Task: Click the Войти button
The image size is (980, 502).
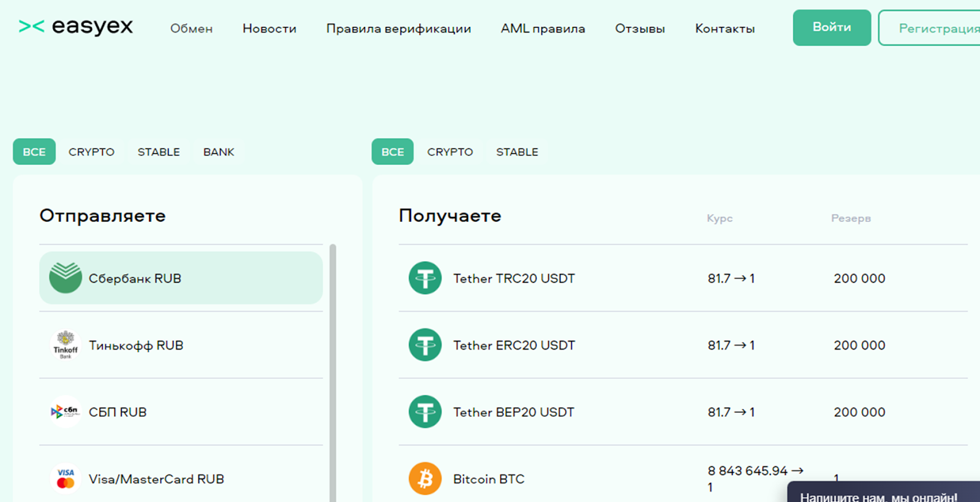Action: pos(832,28)
